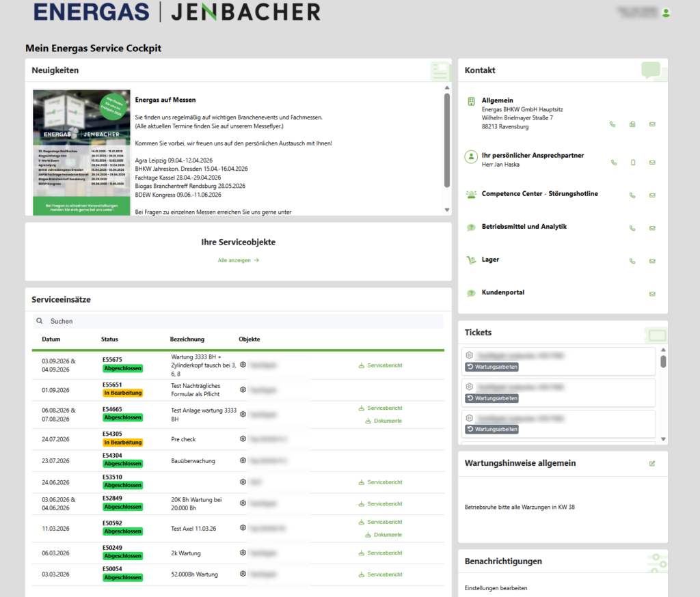Click the Suchen search field in Serviceeinsätze
The height and width of the screenshot is (597, 700).
click(x=239, y=321)
